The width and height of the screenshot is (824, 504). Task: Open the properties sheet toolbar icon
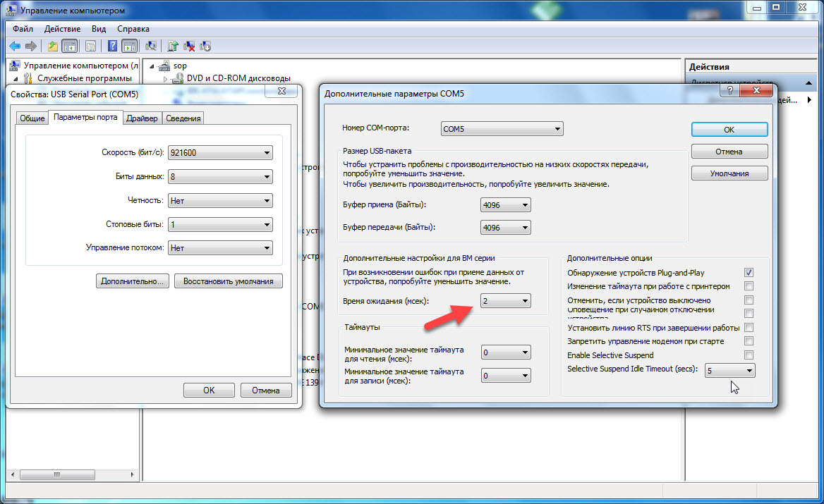coord(90,47)
